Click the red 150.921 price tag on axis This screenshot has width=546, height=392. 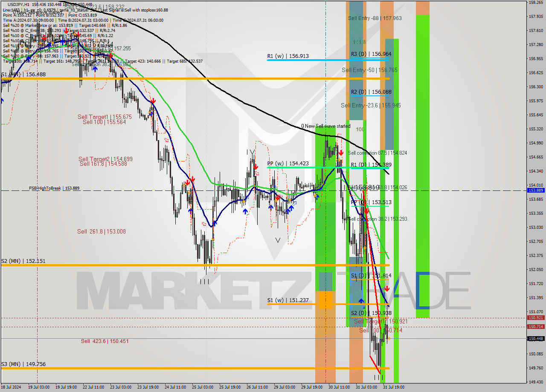(536, 317)
